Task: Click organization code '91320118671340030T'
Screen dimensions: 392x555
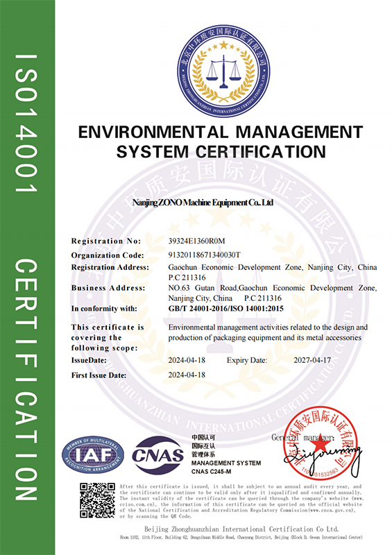Action: [x=204, y=255]
